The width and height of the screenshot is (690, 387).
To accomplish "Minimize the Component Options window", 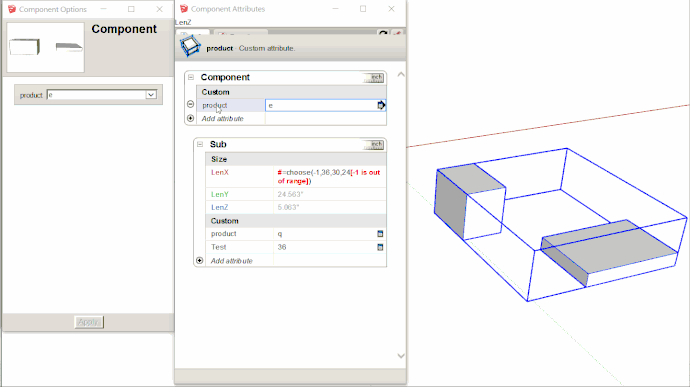I will [103, 9].
